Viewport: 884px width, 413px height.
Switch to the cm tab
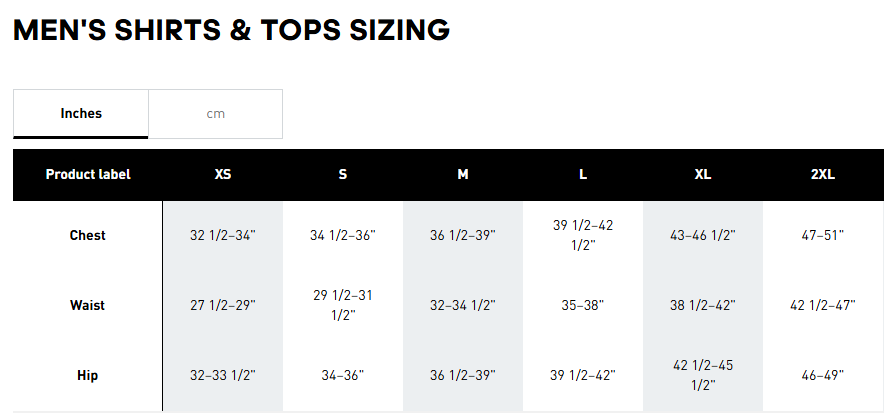click(215, 114)
